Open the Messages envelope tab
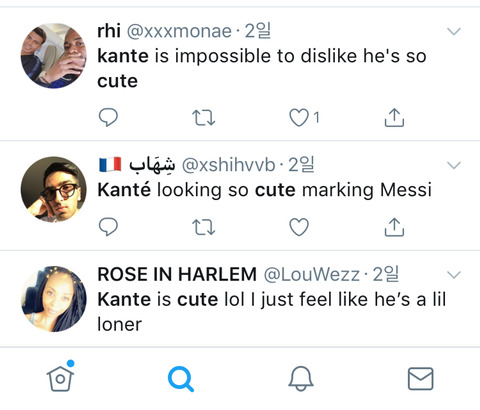The width and height of the screenshot is (480, 410). pyautogui.click(x=421, y=379)
